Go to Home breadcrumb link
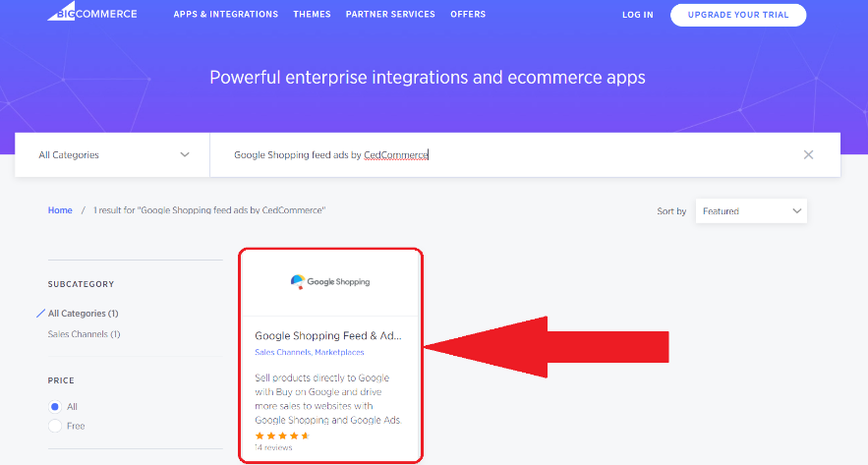868x465 pixels. (x=60, y=210)
